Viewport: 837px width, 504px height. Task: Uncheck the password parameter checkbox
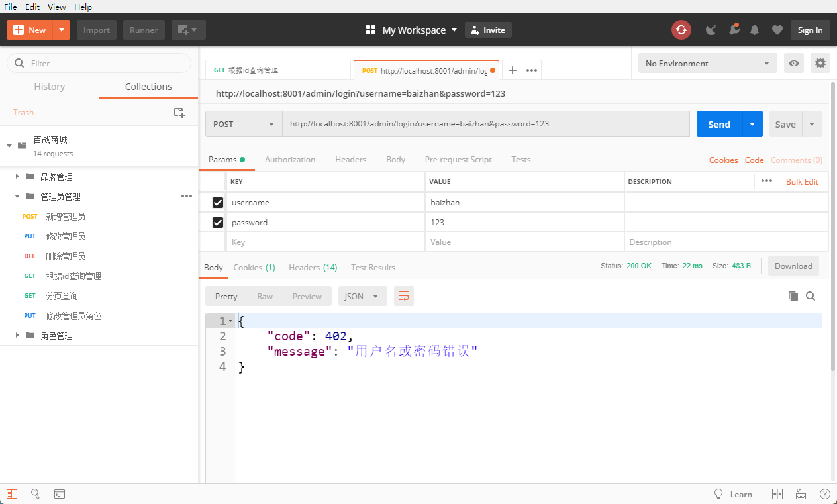click(218, 223)
